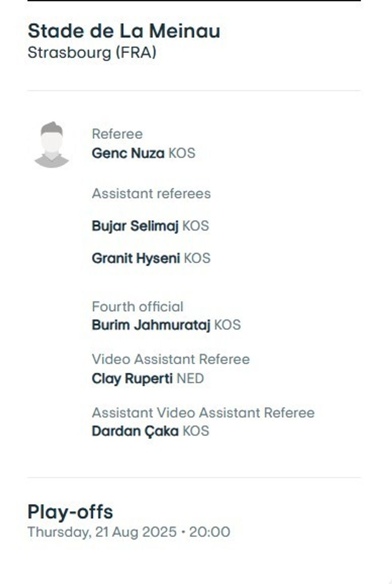Click the Assistant Video Assistant Referee label
This screenshot has height=584, width=392.
click(203, 413)
